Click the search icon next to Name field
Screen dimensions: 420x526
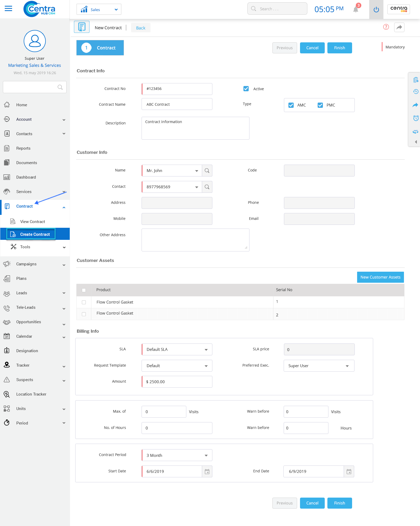coord(207,171)
